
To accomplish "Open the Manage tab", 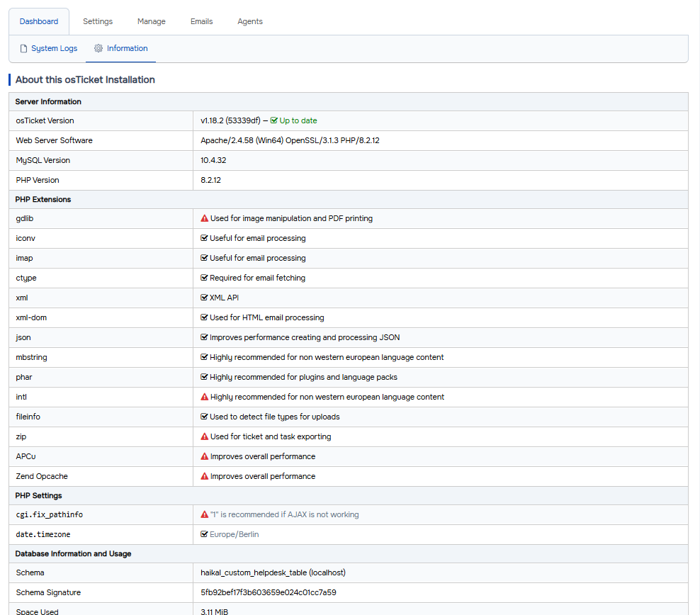I will pos(152,21).
